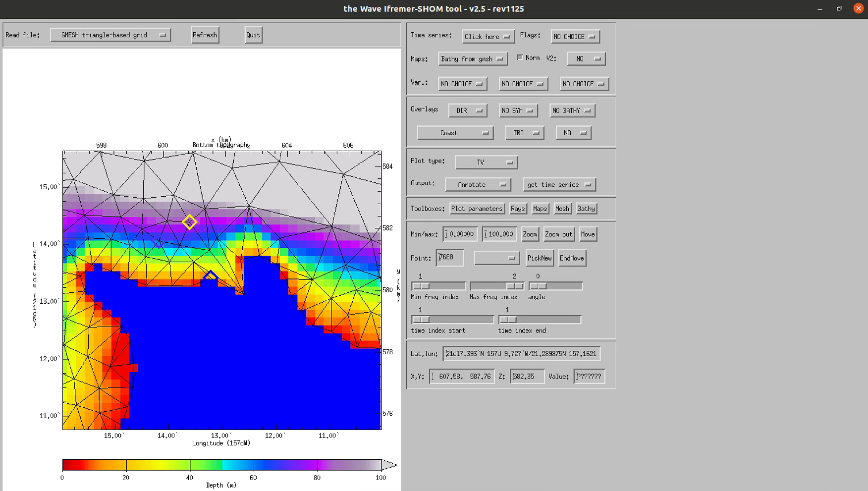Image resolution: width=868 pixels, height=491 pixels.
Task: Click the angle slider
Action: (x=555, y=286)
